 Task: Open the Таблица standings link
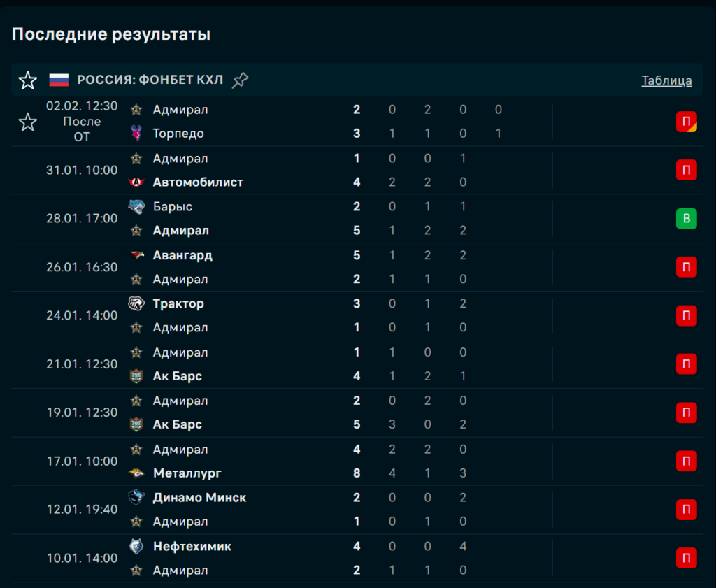(x=666, y=80)
